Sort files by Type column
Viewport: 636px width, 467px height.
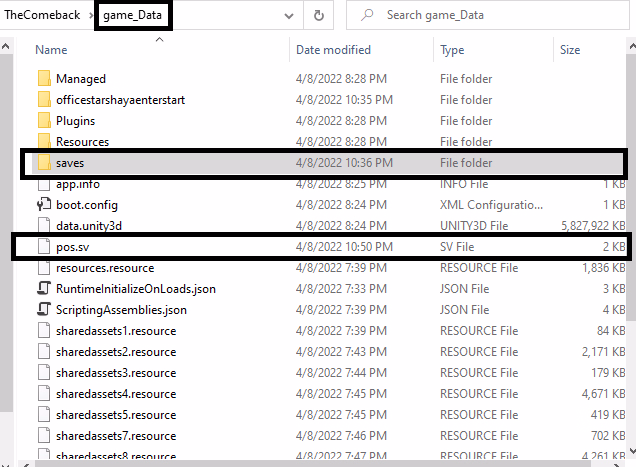452,49
